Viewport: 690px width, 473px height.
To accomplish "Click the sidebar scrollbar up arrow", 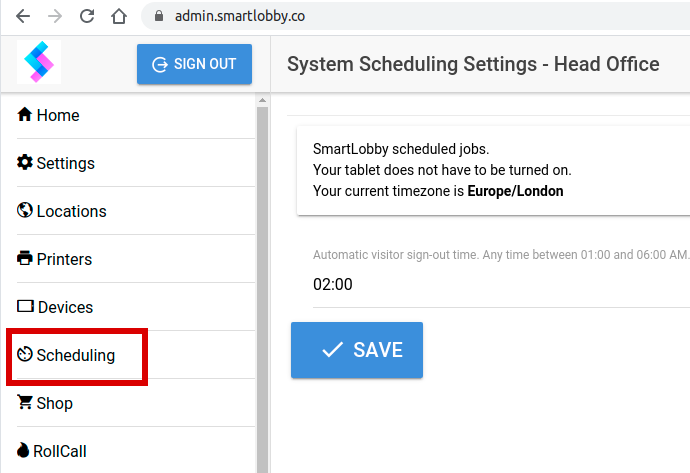I will (x=263, y=101).
